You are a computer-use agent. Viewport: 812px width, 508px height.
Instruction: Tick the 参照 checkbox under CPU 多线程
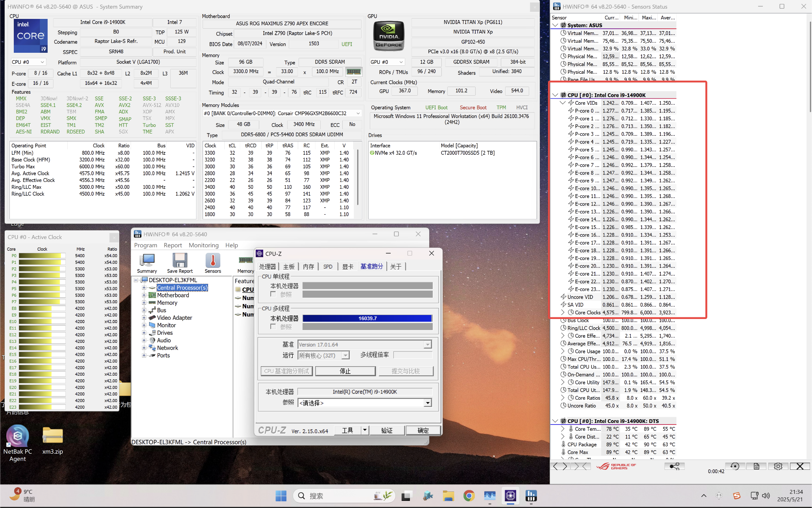[x=273, y=326]
